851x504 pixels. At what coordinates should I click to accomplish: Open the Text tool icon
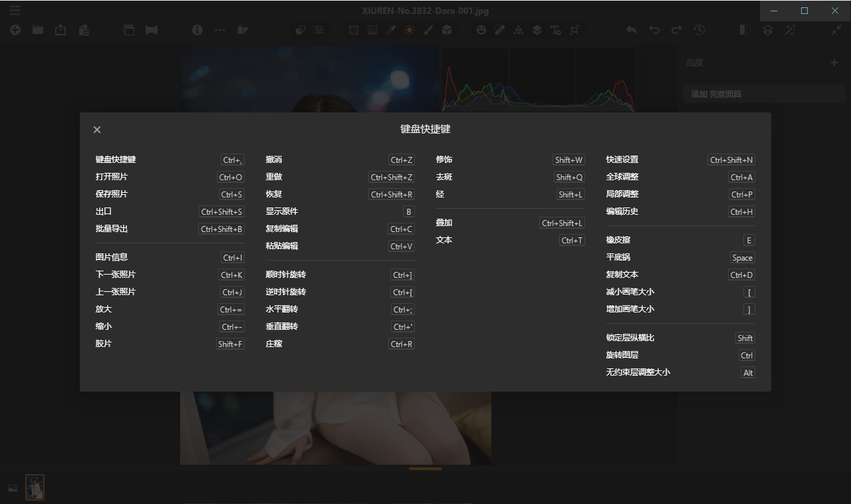point(556,30)
